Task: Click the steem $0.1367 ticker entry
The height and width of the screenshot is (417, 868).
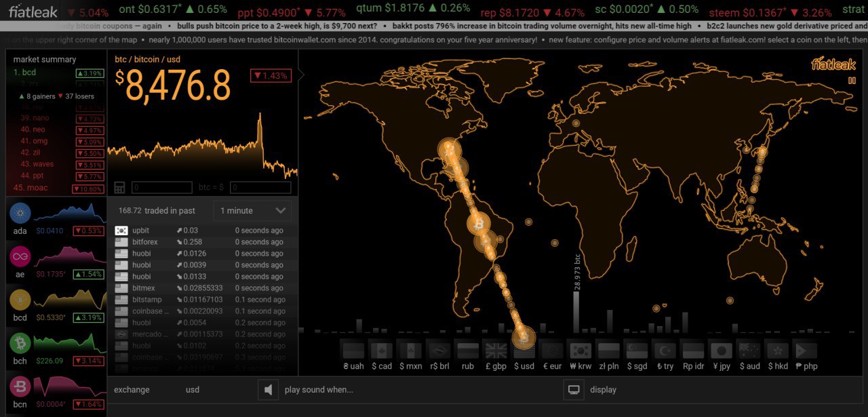Action: point(770,14)
